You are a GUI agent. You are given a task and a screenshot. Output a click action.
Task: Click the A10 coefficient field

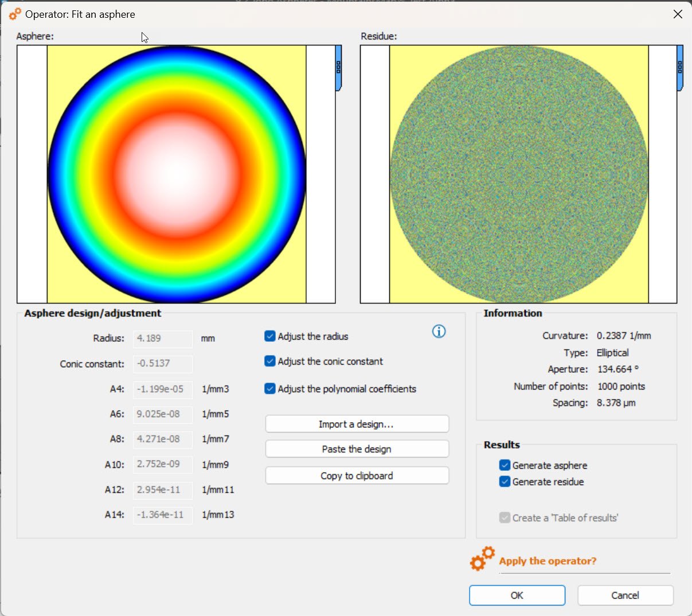163,464
